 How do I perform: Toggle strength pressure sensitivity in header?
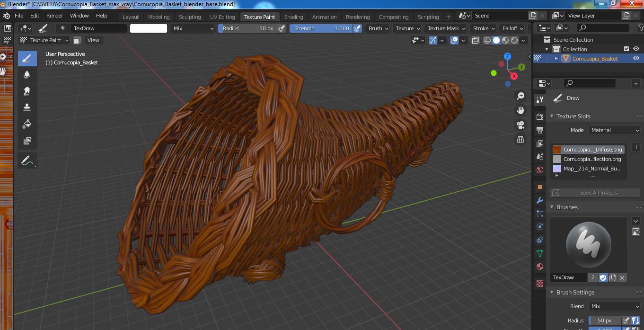(358, 28)
